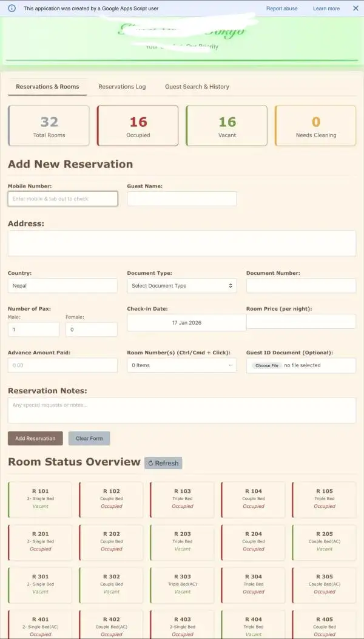This screenshot has width=364, height=639.
Task: Select the Reservations & Rooms tab
Action: coord(47,87)
